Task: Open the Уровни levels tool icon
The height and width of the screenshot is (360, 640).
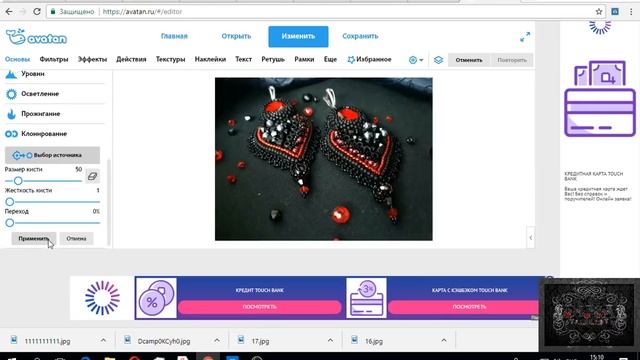Action: [11, 74]
